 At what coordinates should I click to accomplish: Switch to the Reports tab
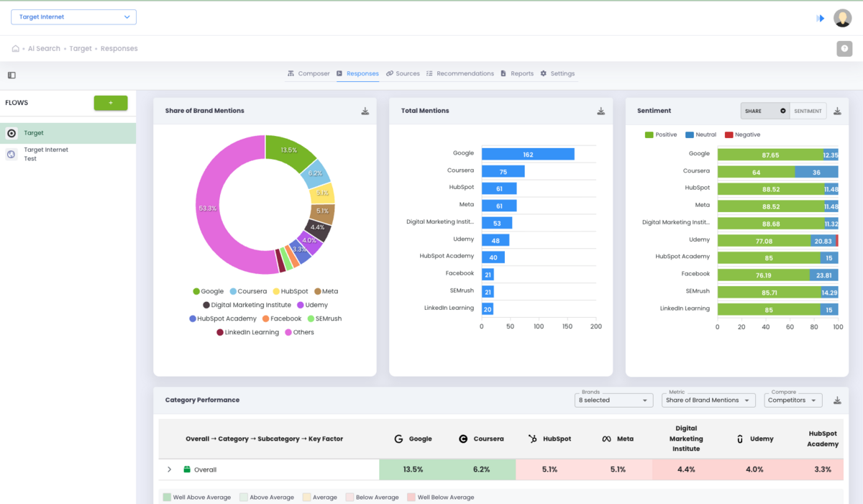tap(517, 73)
